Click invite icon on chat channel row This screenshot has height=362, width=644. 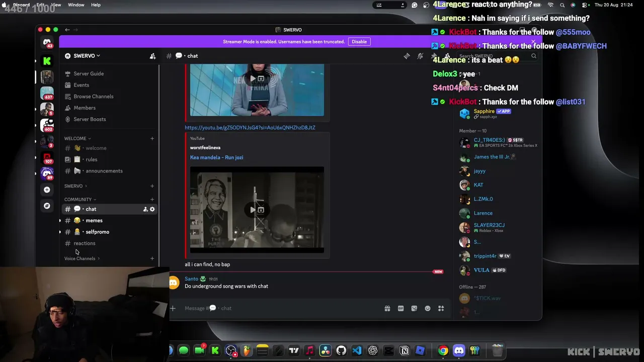coord(145,209)
